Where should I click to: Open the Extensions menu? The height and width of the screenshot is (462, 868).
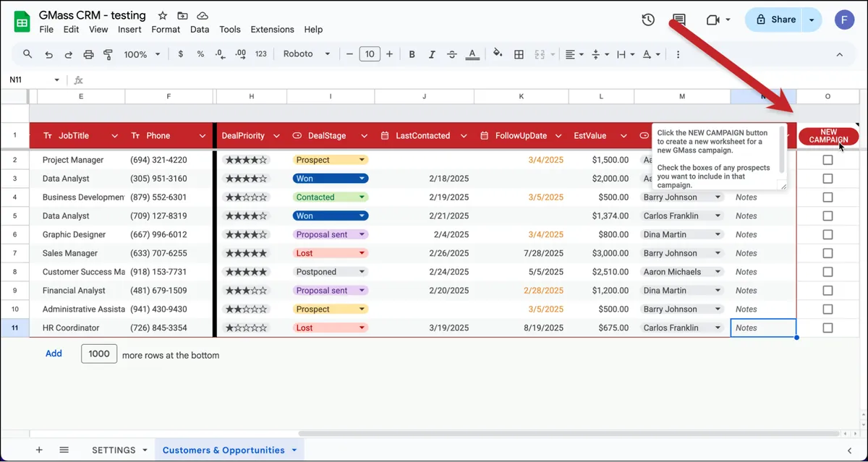(x=272, y=30)
